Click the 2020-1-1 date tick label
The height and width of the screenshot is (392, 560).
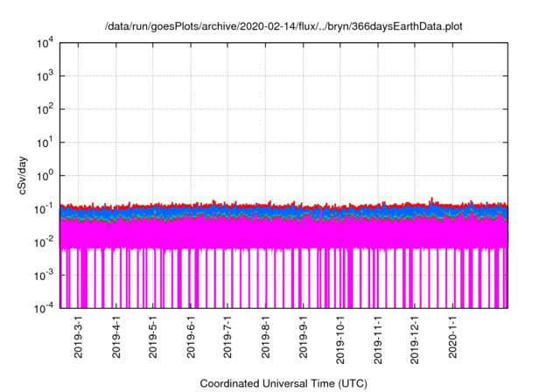[453, 336]
